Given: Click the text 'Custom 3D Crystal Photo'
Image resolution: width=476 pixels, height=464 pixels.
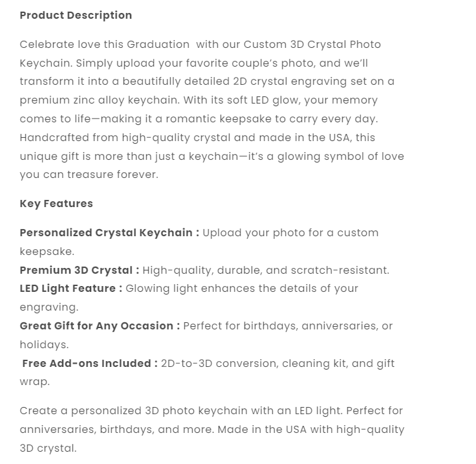Looking at the screenshot, I should 312,44.
